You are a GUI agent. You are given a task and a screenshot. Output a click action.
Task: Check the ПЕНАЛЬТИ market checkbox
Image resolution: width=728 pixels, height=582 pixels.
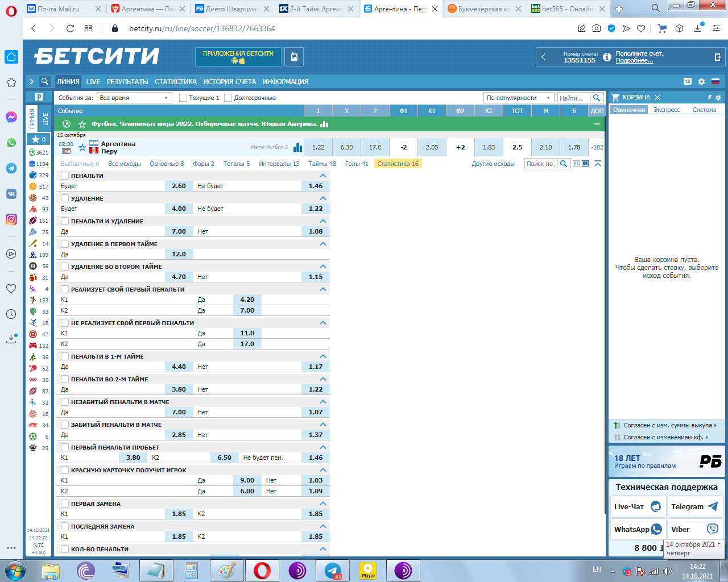65,176
